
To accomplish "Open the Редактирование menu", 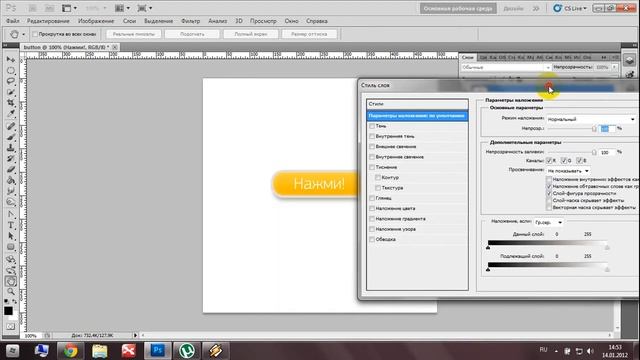I will click(x=48, y=21).
